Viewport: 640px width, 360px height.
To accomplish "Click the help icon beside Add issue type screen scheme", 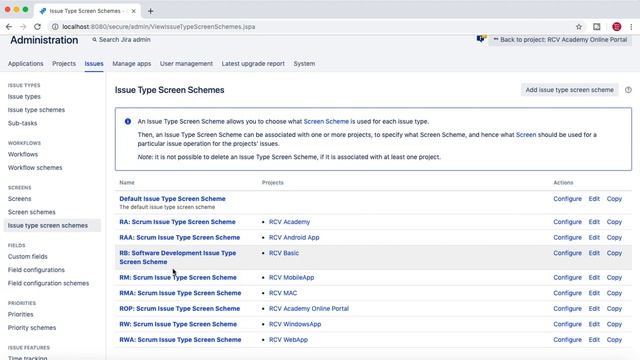I will click(x=628, y=90).
